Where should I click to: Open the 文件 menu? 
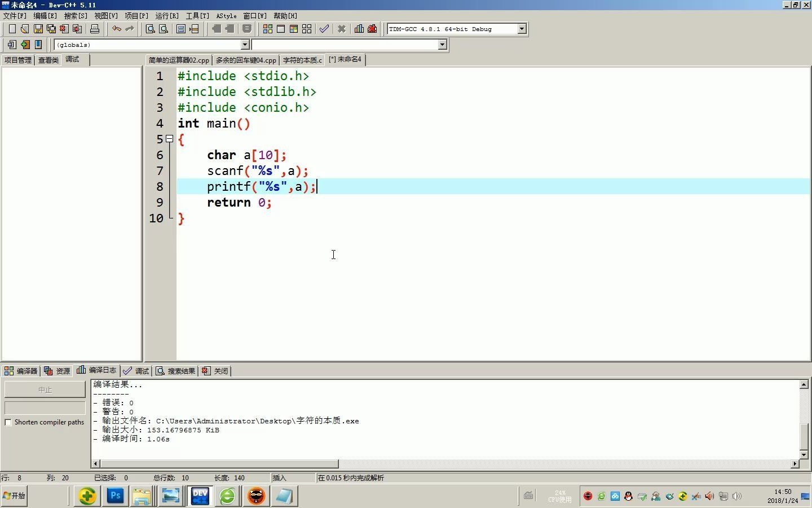[x=15, y=16]
